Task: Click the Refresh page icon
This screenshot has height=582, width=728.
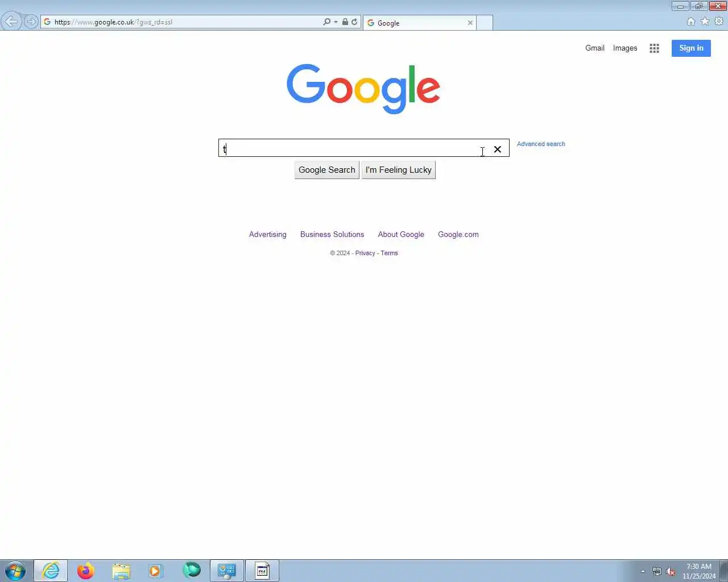Action: [x=354, y=22]
